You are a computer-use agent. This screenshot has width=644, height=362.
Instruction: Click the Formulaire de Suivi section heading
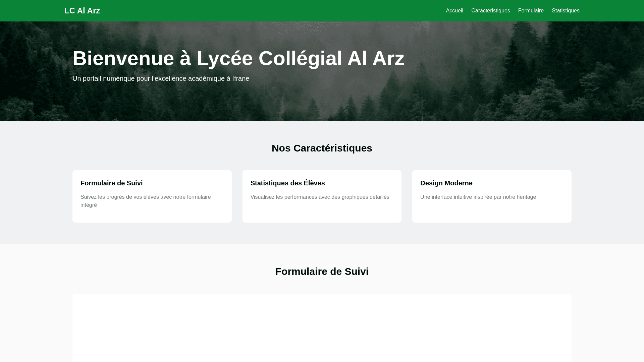tap(322, 271)
